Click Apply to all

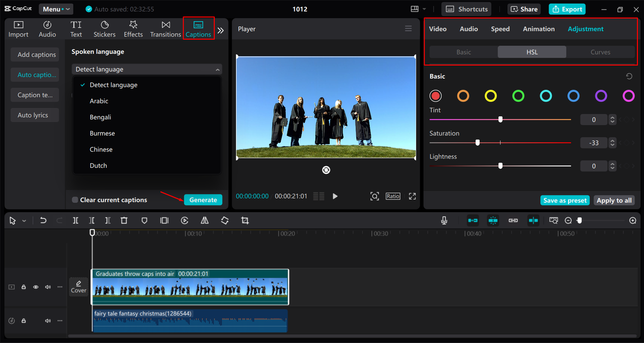[x=614, y=200]
